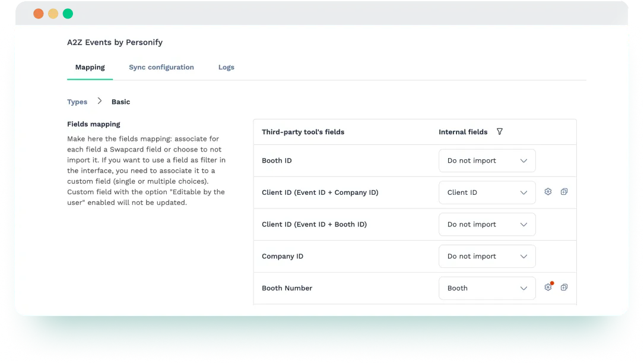This screenshot has height=363, width=644.
Task: Click the red window close dot
Action: [39, 14]
